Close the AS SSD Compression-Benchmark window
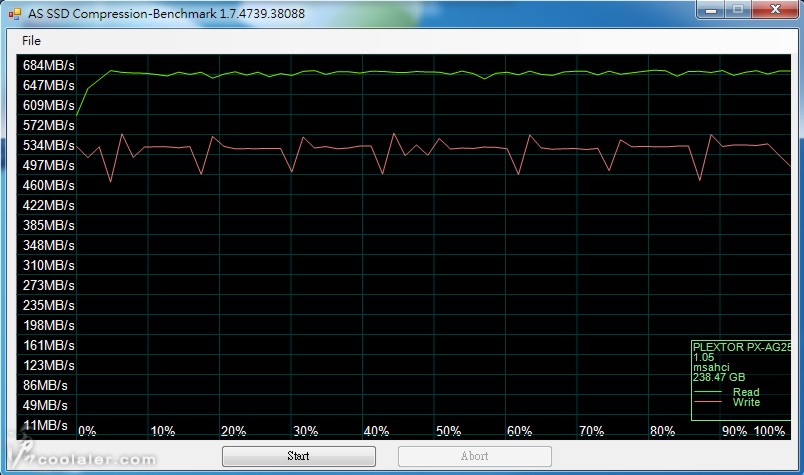This screenshot has width=804, height=475. click(x=775, y=10)
